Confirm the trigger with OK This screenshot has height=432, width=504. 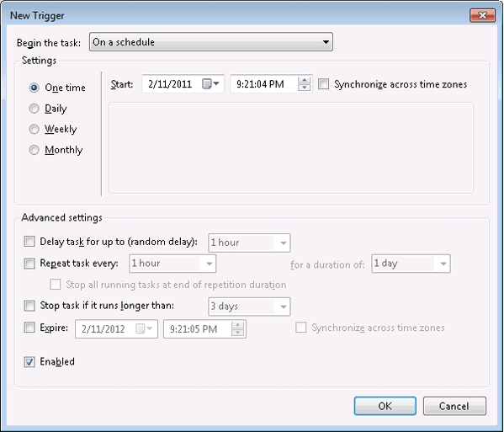(x=385, y=406)
